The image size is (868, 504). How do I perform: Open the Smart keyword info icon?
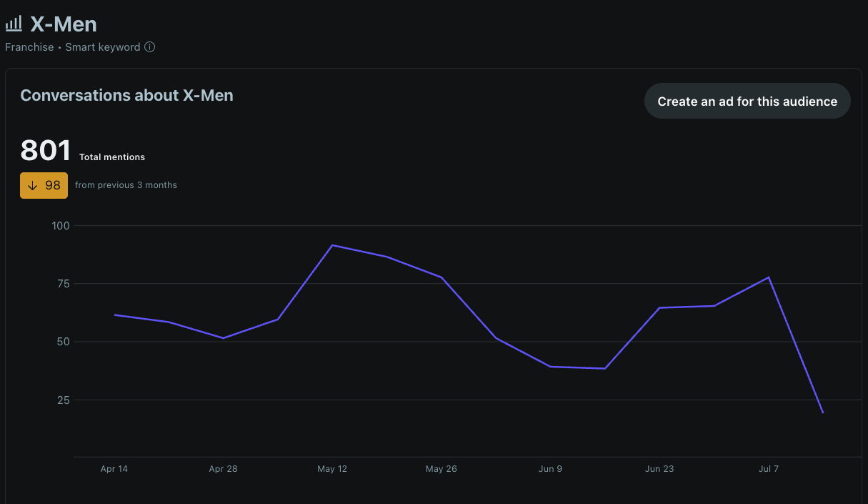(149, 47)
